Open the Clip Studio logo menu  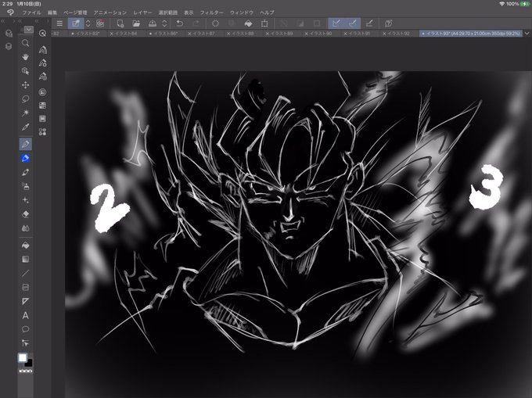pyautogui.click(x=10, y=13)
